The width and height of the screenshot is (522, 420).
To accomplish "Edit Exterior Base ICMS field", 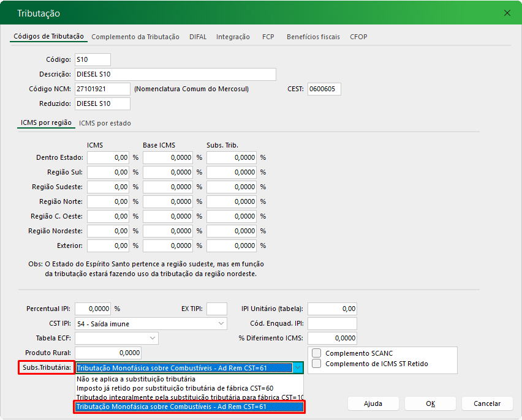I will point(168,246).
